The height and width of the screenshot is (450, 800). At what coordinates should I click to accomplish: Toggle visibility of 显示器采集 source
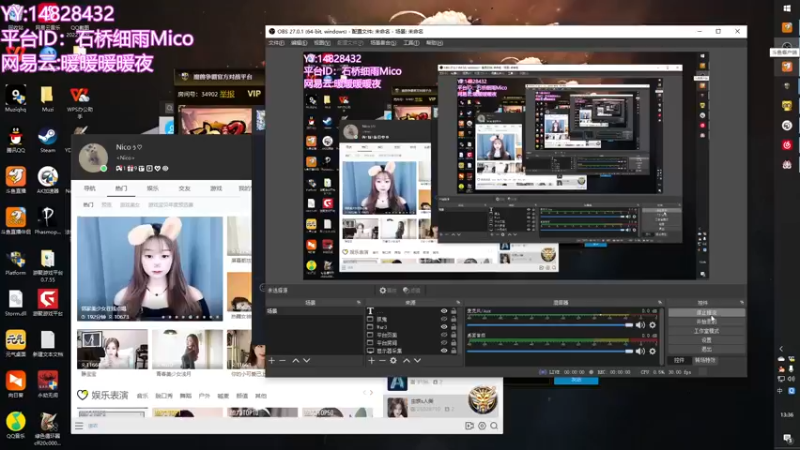444,351
